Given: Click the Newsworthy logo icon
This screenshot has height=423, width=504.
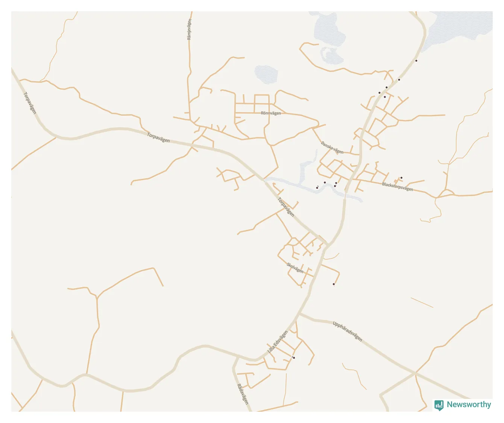Looking at the screenshot, I should click(x=439, y=405).
